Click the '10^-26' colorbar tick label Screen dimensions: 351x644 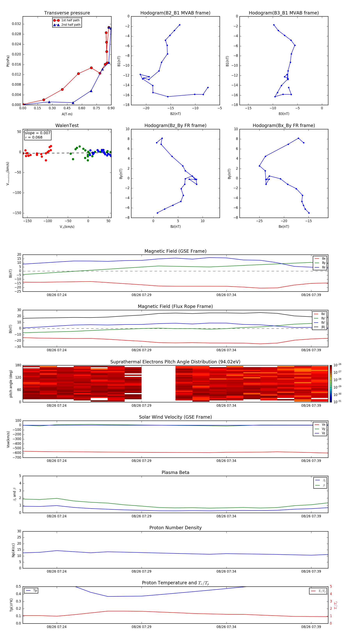(337, 365)
